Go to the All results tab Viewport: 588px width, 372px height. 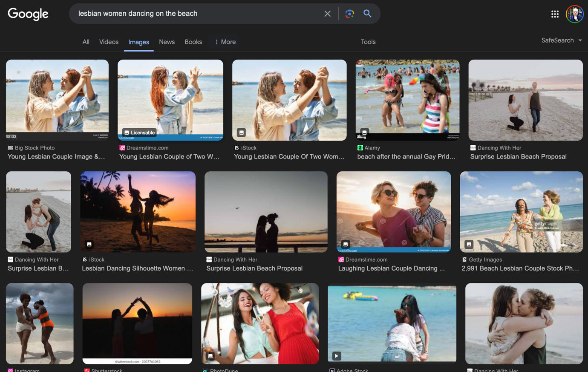coord(86,42)
